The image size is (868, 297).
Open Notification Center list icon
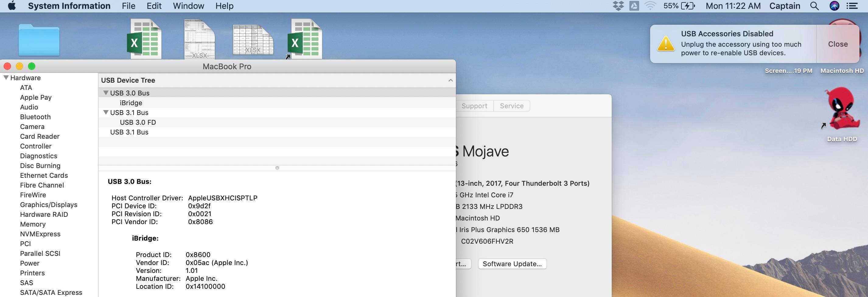(x=852, y=6)
